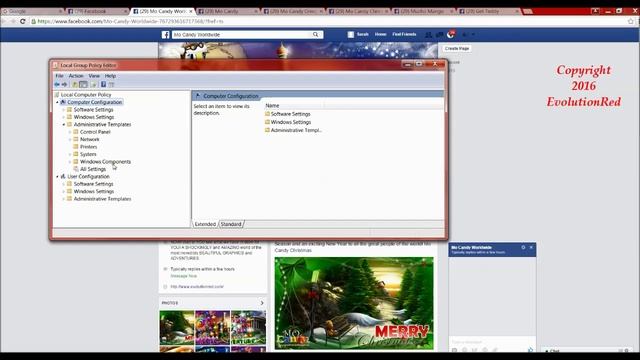Image resolution: width=640 pixels, height=360 pixels.
Task: Select Administrative Templates under User Configuration
Action: pos(102,199)
